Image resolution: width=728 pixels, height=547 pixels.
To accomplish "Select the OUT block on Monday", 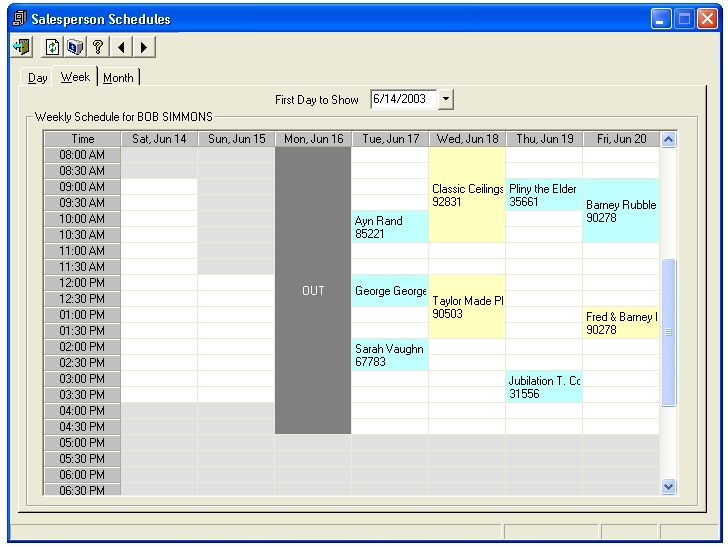I will coord(313,291).
